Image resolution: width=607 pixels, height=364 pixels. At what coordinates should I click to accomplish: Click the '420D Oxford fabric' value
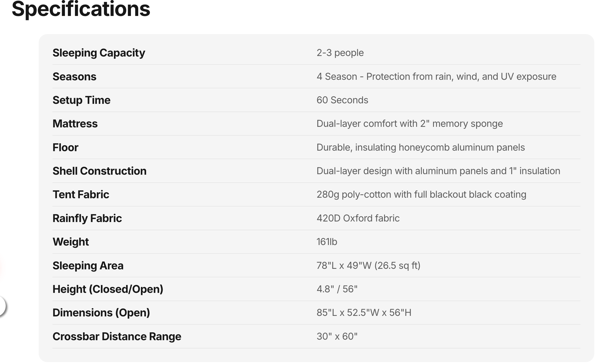tap(358, 218)
